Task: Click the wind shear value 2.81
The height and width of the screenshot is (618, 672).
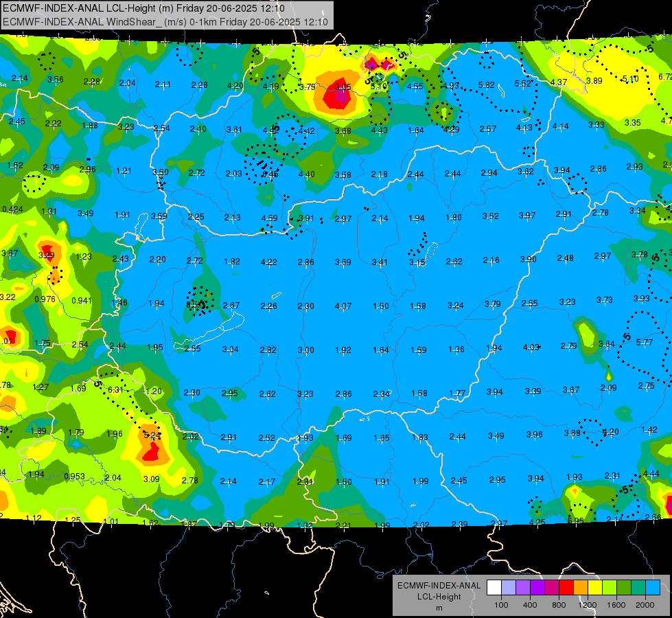Action: [305, 482]
